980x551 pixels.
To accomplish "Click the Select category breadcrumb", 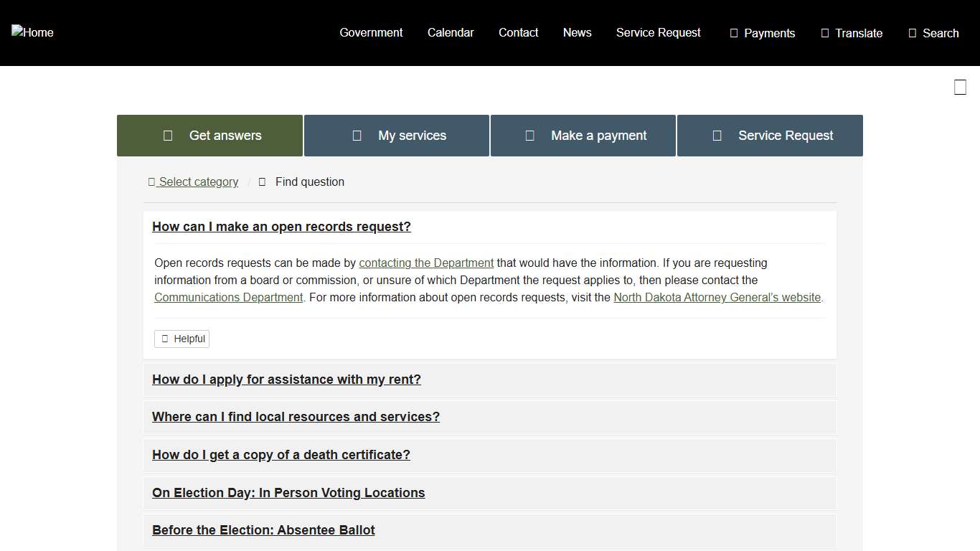I will 192,182.
